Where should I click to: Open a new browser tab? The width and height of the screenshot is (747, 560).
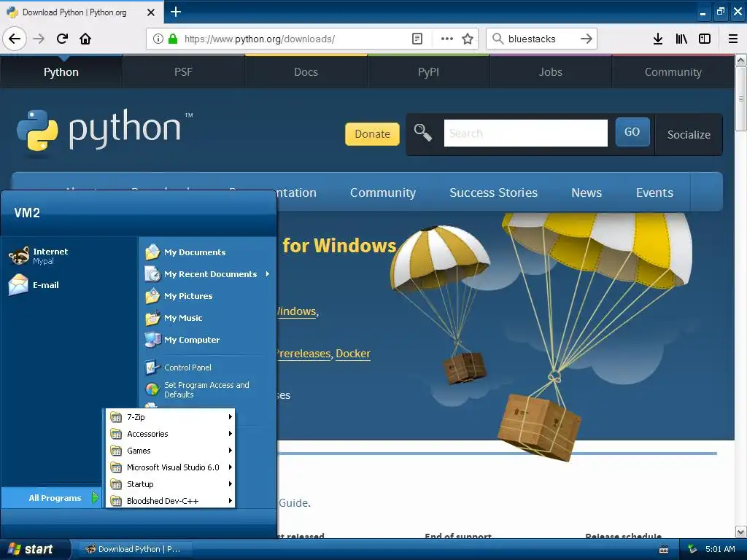[175, 12]
